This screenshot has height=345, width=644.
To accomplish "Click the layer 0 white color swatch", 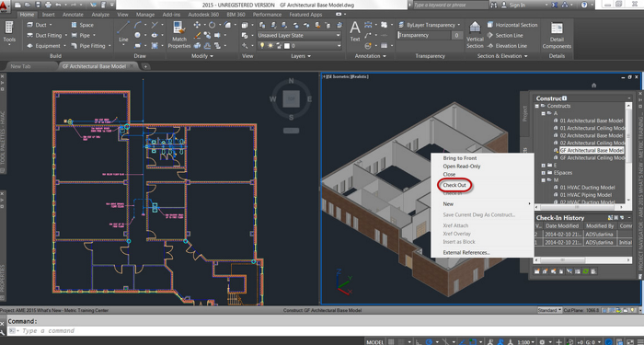I will click(287, 46).
